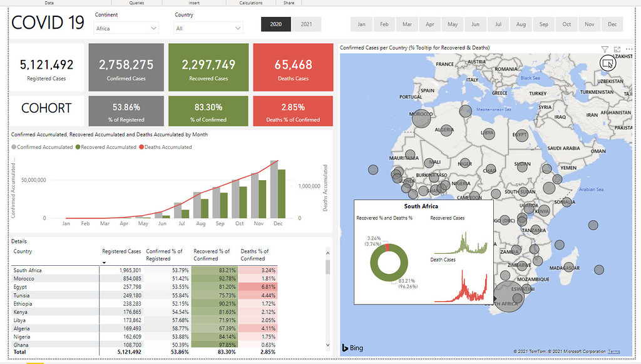The height and width of the screenshot is (364, 641).
Task: Toggle the Deaths Accumulated legend item
Action: pos(167,146)
